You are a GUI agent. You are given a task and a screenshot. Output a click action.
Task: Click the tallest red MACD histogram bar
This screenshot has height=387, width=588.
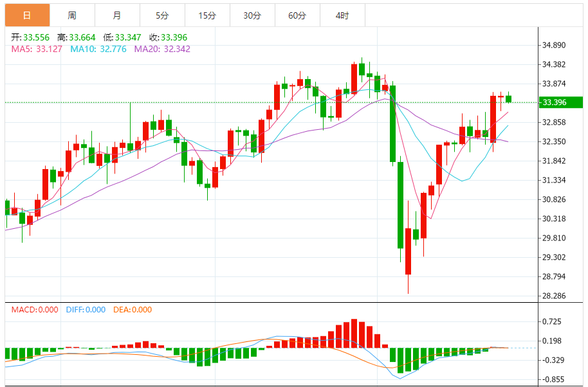(x=354, y=334)
